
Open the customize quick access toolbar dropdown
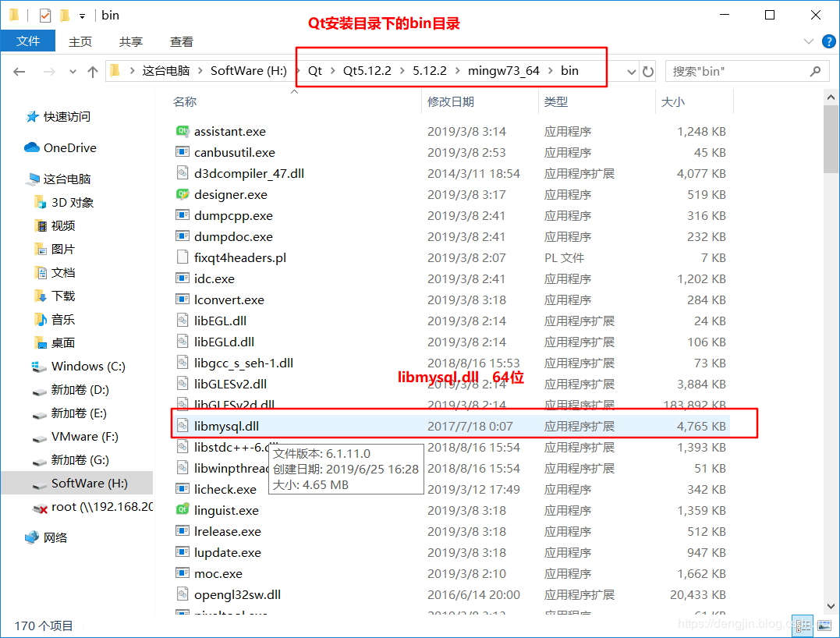click(81, 15)
